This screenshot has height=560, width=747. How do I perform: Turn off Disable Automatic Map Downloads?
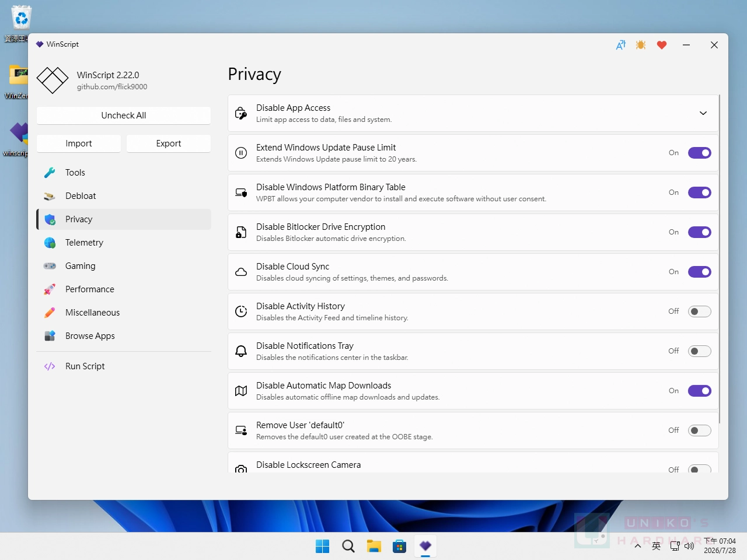(x=700, y=391)
